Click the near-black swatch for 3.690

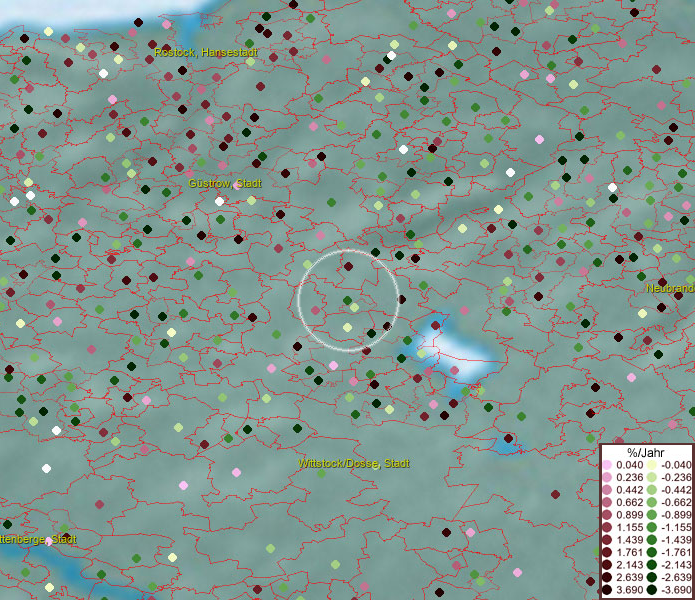[x=607, y=590]
